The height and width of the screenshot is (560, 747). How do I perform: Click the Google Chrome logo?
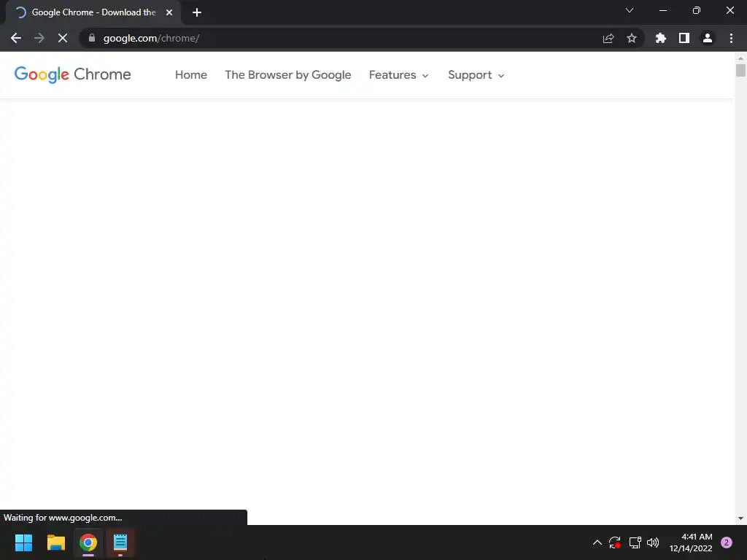click(72, 75)
